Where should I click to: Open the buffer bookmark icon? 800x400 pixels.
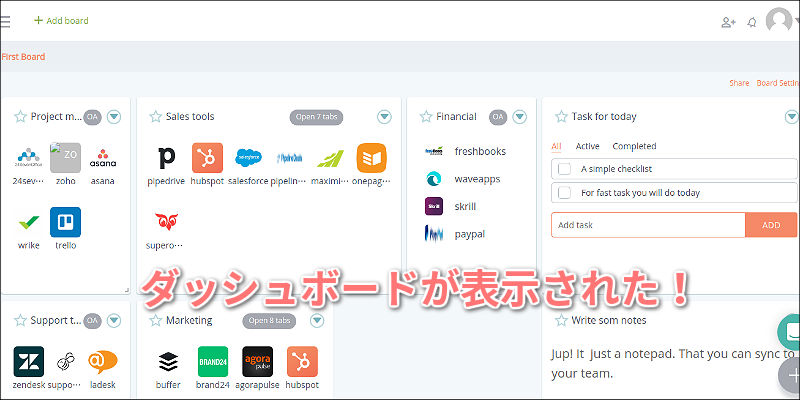pyautogui.click(x=168, y=361)
